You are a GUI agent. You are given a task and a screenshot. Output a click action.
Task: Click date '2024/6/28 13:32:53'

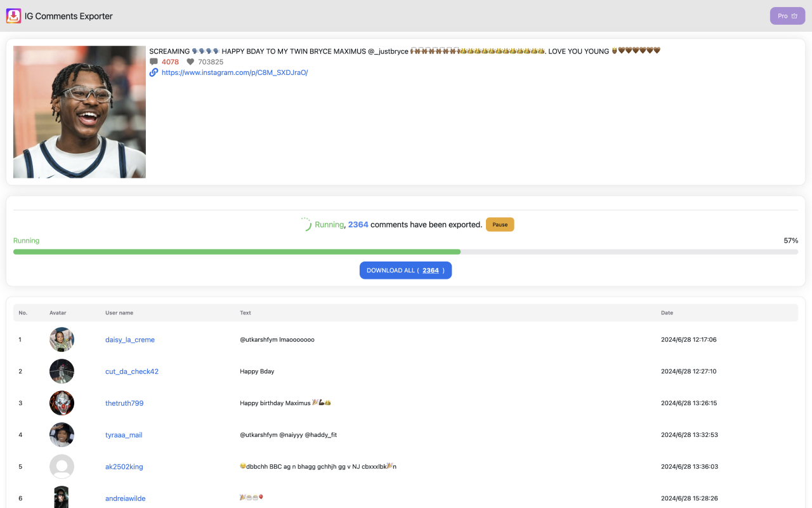pos(690,435)
